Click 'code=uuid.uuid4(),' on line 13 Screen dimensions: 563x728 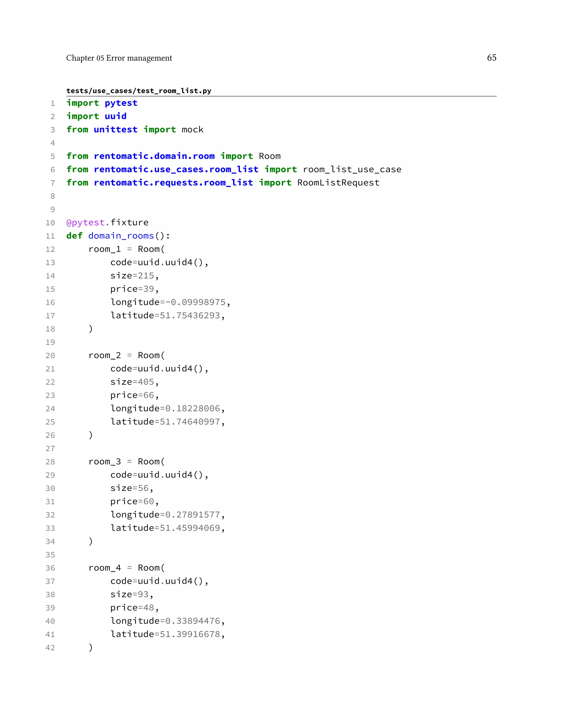tap(159, 262)
